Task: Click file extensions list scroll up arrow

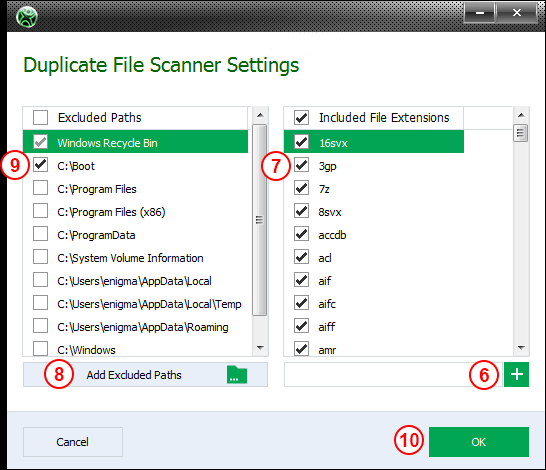Action: coord(521,115)
